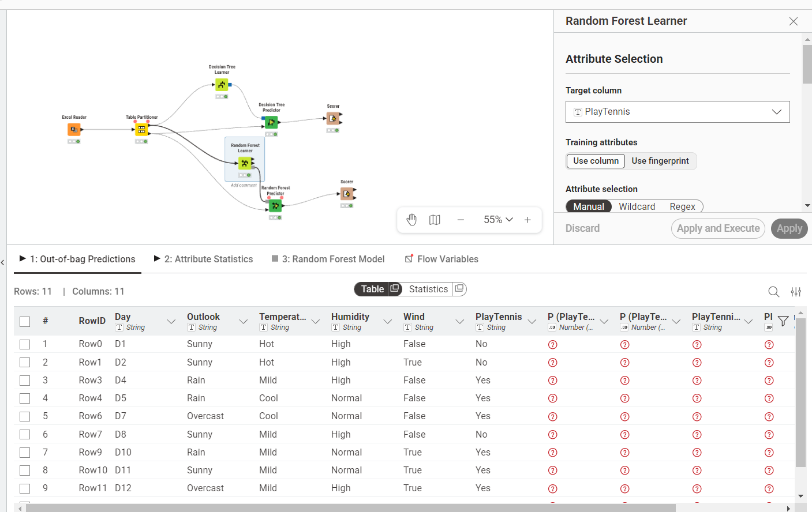Click Apply and Execute button

pos(718,228)
